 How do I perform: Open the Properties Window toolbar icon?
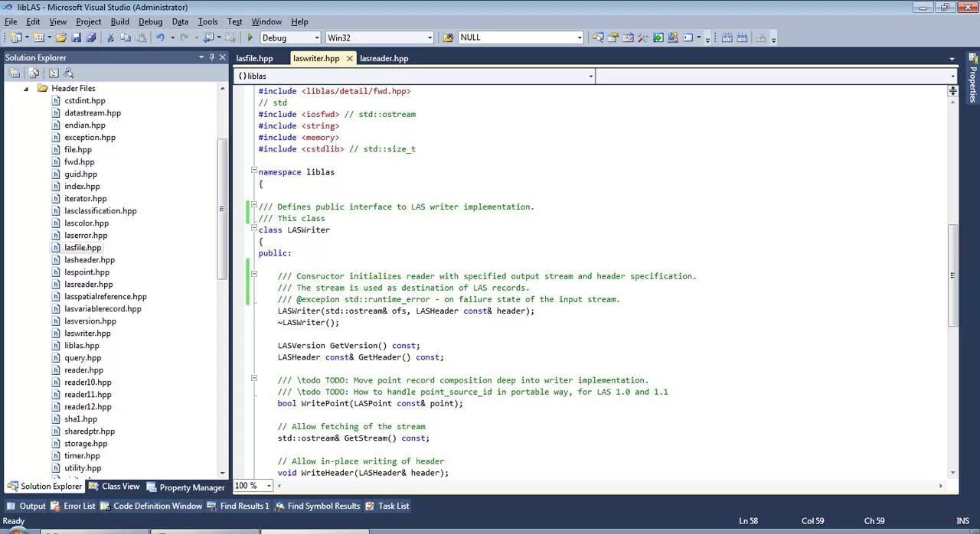(613, 37)
